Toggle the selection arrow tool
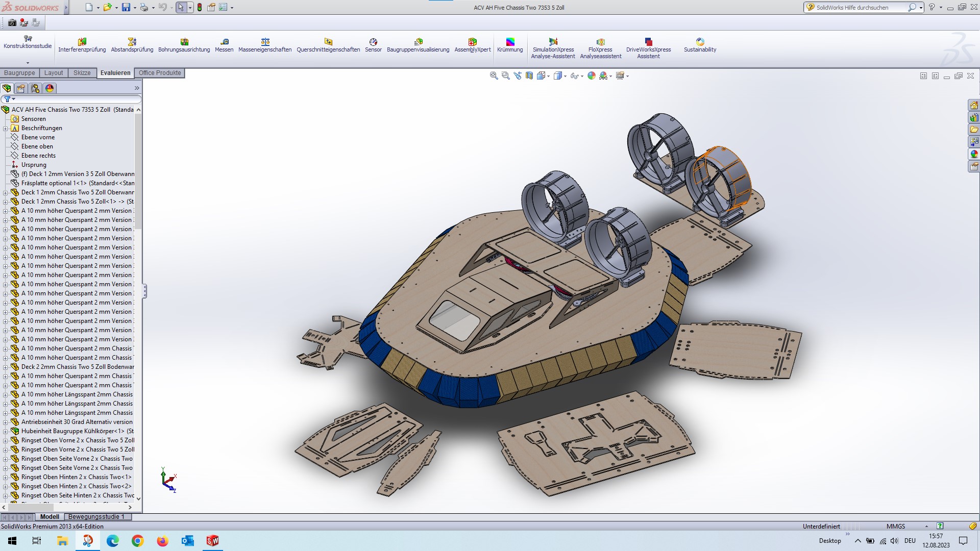This screenshot has width=980, height=551. tap(181, 8)
